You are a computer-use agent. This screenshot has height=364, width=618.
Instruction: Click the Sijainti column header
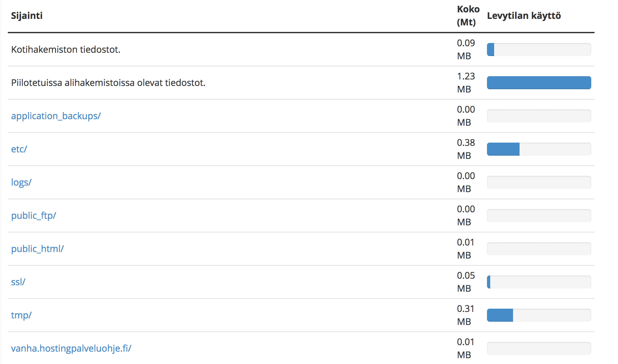click(x=27, y=16)
